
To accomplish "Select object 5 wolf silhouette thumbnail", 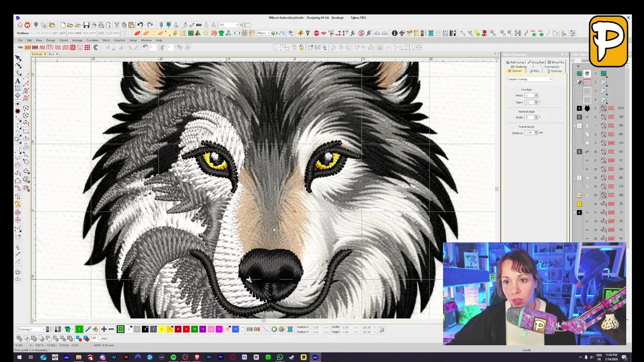I will (587, 108).
